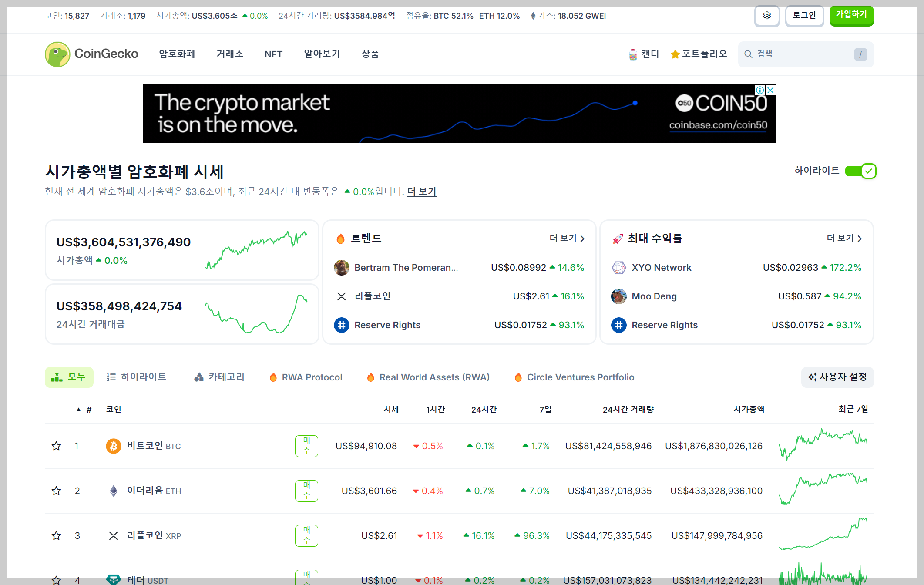Click Reserve Rights icon in Top Gainers
Viewport: 924px width, 585px height.
coord(619,325)
